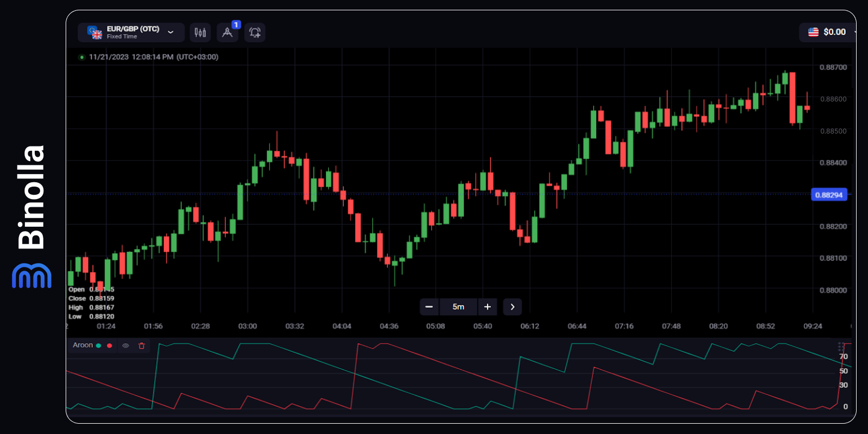Open the chart type candlestick icon
Screen dimensions: 868x434
pyautogui.click(x=200, y=33)
